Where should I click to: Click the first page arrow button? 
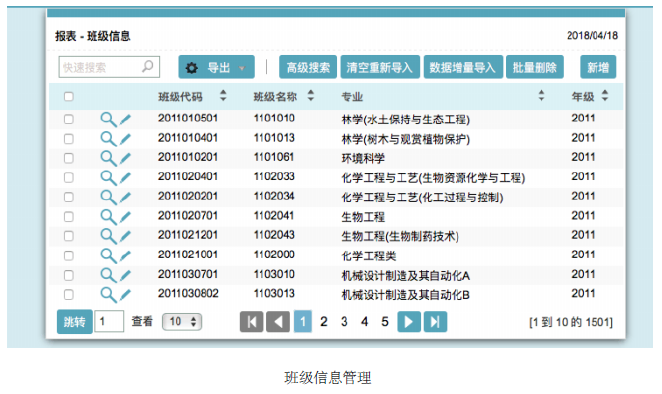point(252,322)
